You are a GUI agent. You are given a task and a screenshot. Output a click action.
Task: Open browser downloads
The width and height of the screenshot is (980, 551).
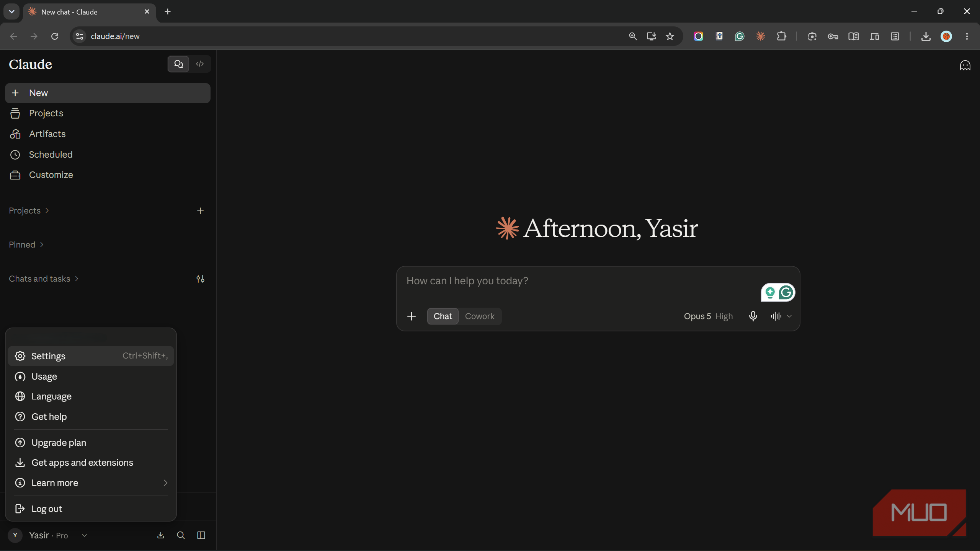point(926,36)
